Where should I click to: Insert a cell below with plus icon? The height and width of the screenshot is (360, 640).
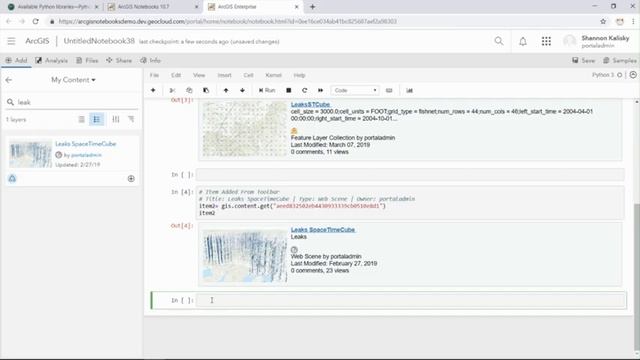pyautogui.click(x=153, y=90)
